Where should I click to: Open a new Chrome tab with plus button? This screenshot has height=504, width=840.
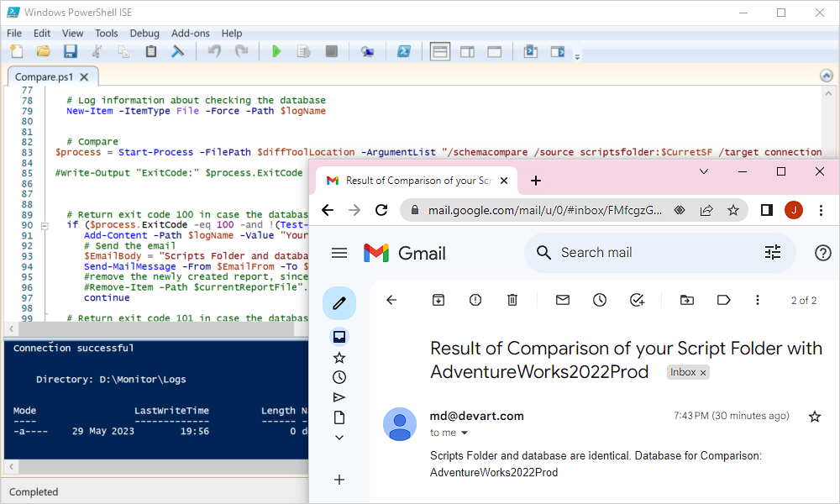535,181
